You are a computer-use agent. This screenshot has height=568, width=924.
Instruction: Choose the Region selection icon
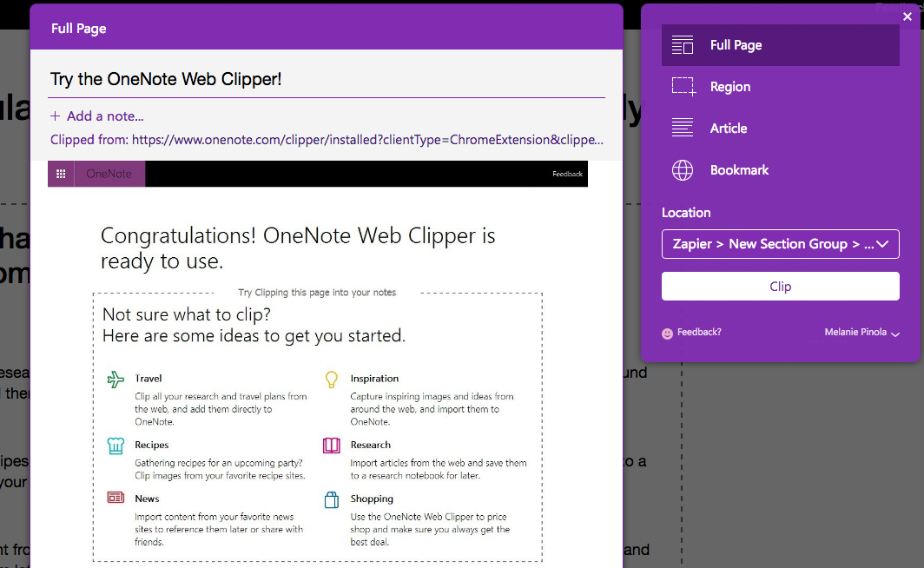coord(683,87)
